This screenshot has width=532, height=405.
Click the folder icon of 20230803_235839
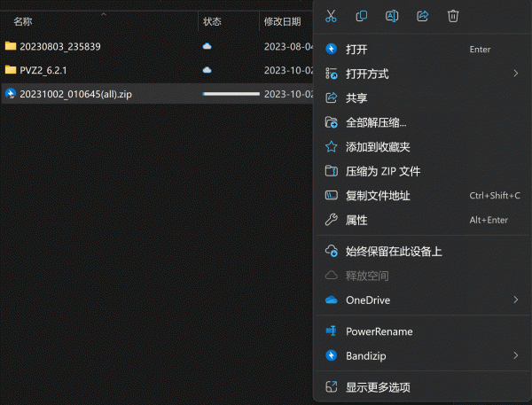tap(11, 46)
